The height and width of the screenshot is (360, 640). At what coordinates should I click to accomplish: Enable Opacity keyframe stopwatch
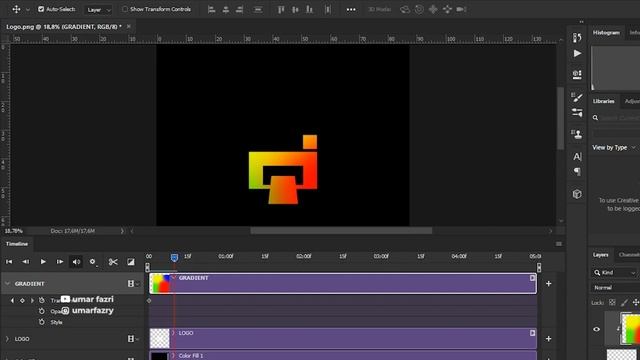click(42, 311)
